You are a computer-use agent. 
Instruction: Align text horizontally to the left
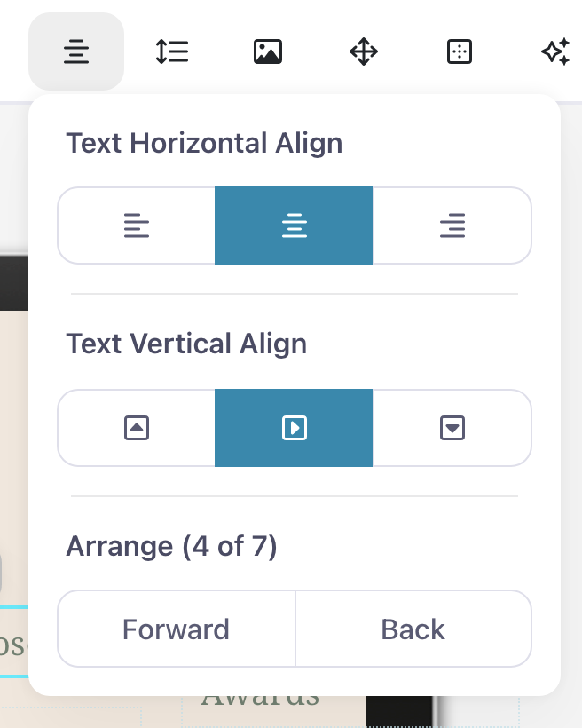coord(137,226)
